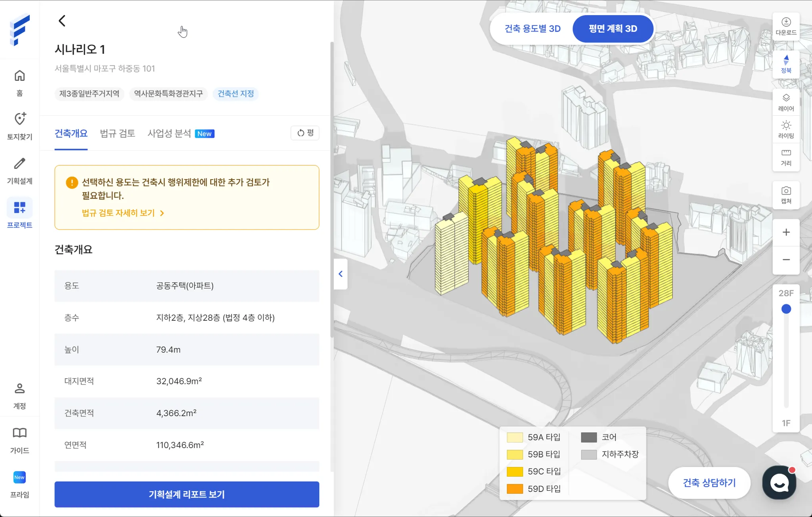
Task: Select 평면 계획 3D view mode
Action: (613, 29)
